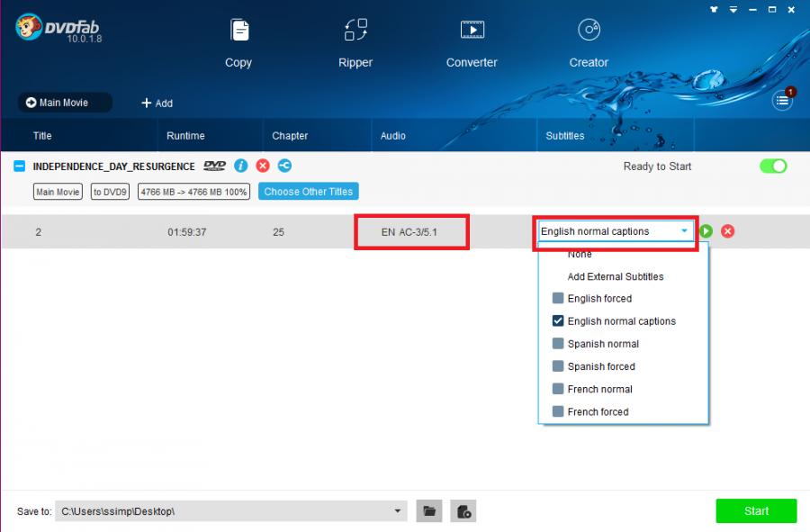
Task: Click the Ripper convert icon
Action: coord(355,30)
